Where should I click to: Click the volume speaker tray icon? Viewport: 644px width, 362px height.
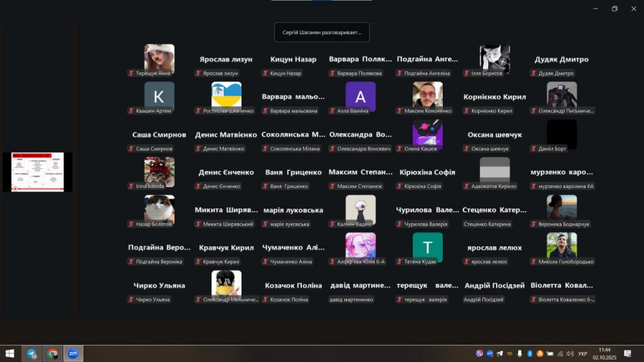tap(570, 353)
